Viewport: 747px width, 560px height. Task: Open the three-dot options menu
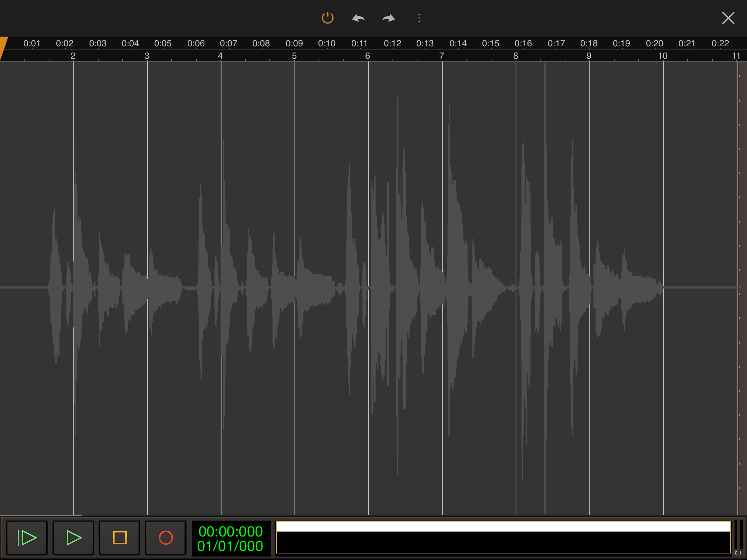click(419, 18)
